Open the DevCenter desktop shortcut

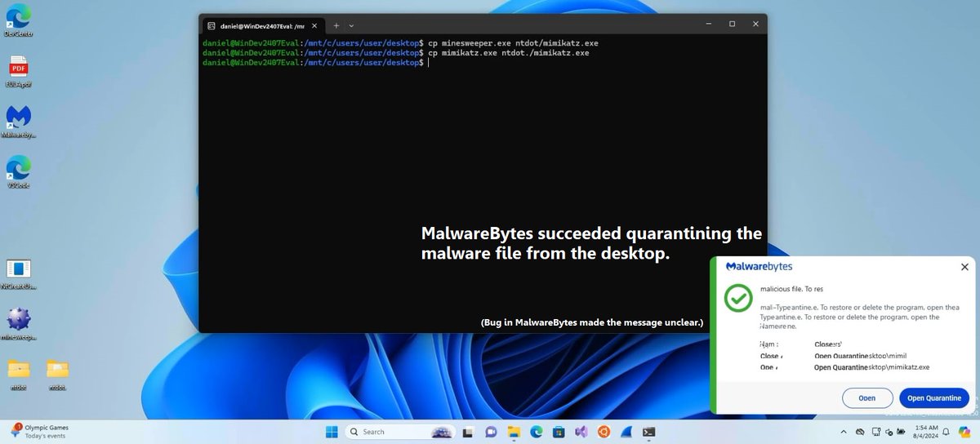[x=18, y=20]
